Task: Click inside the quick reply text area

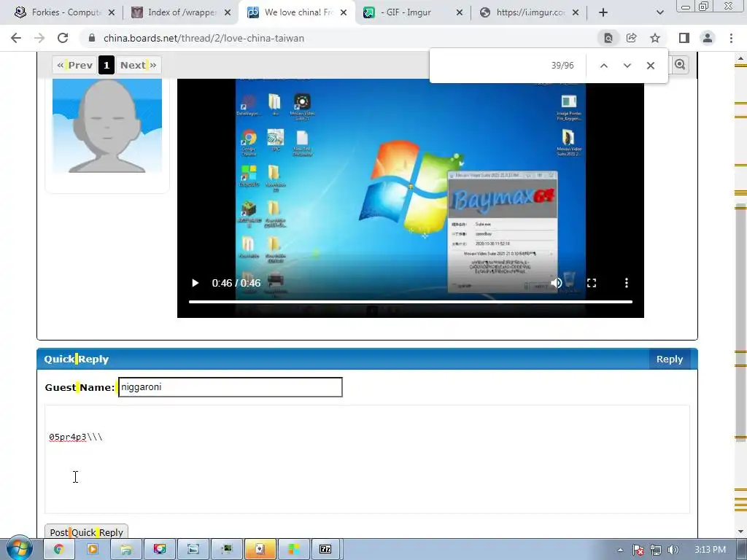Action: coord(367,459)
